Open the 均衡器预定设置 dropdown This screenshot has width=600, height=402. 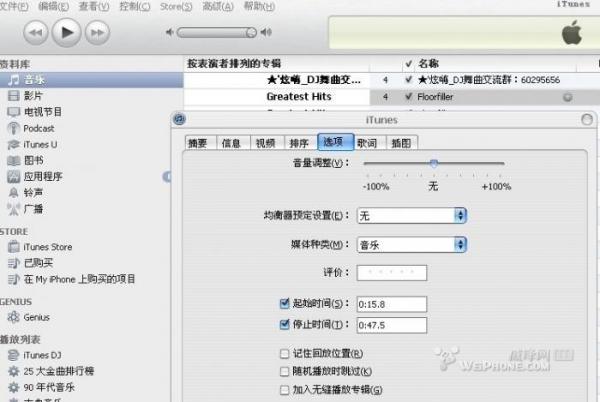[x=411, y=216]
